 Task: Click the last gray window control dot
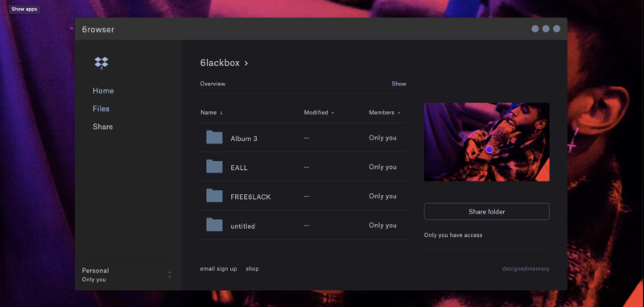click(556, 29)
